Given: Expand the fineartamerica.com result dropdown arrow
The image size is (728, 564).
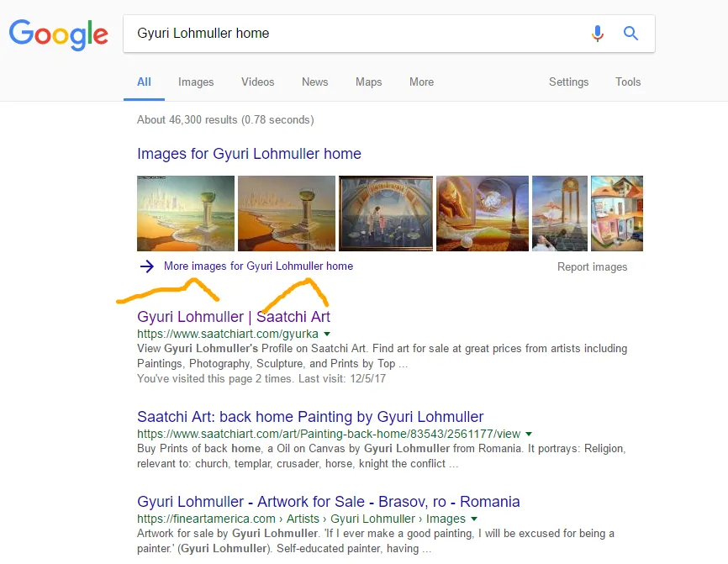Looking at the screenshot, I should [x=474, y=519].
